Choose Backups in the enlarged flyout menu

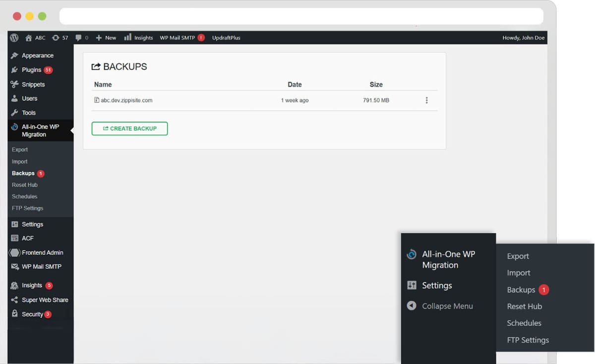click(x=521, y=290)
